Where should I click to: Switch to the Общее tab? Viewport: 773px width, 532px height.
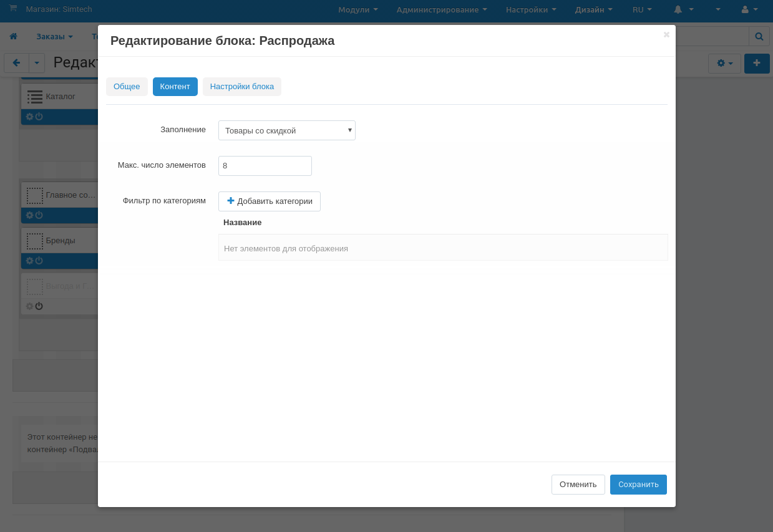coord(127,87)
